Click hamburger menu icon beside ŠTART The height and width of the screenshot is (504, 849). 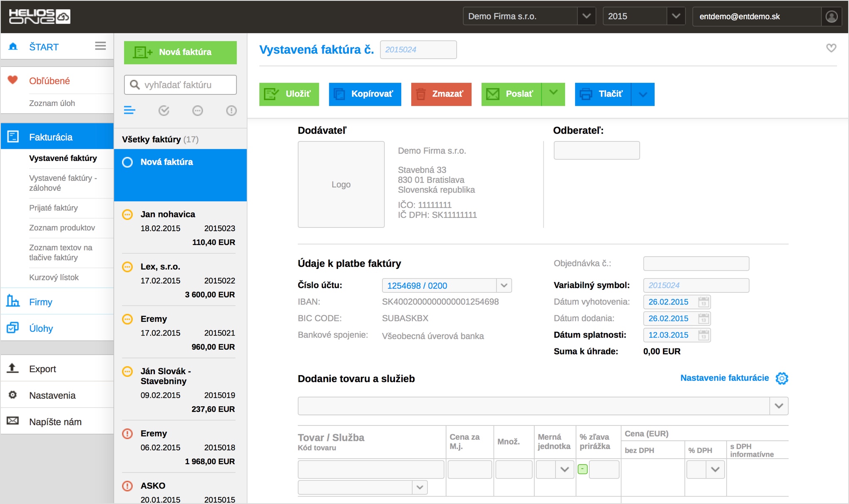click(100, 46)
